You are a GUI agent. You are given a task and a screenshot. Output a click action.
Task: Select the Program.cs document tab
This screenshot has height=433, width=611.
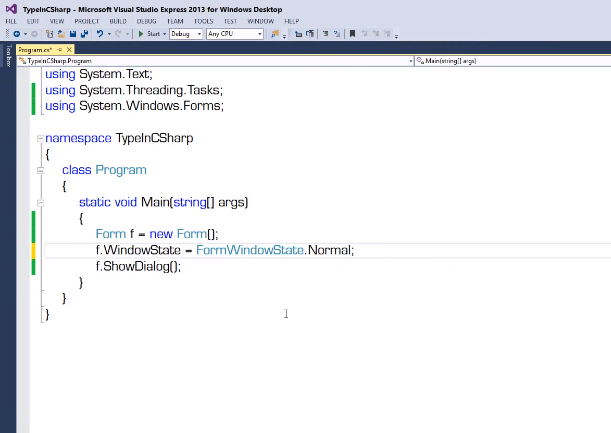pyautogui.click(x=35, y=49)
